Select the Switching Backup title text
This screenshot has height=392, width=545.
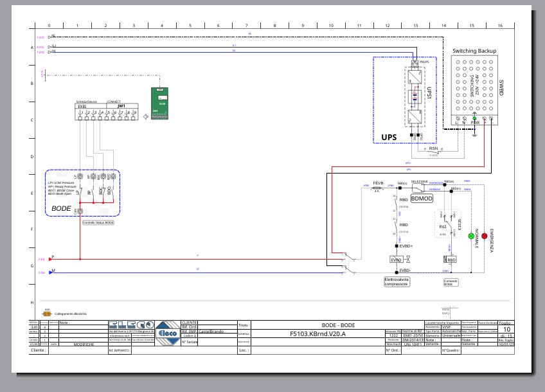click(x=474, y=51)
